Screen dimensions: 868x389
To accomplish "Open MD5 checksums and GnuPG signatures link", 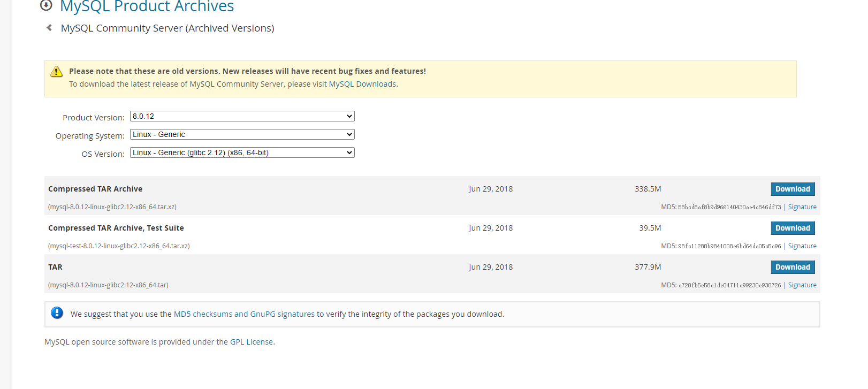I will coord(244,314).
